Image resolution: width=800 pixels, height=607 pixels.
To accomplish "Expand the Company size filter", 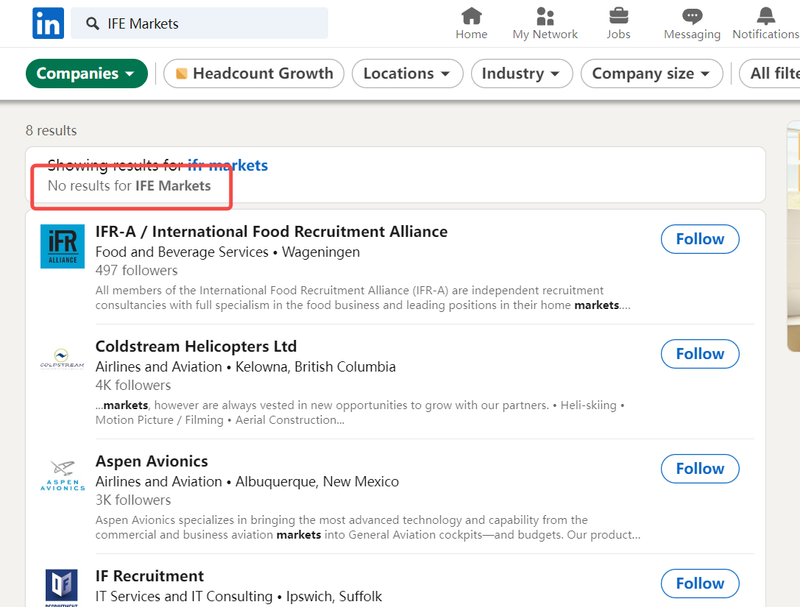I will pos(652,73).
